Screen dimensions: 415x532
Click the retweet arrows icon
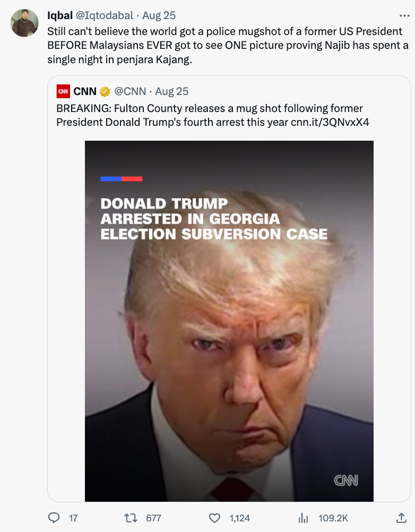131,518
